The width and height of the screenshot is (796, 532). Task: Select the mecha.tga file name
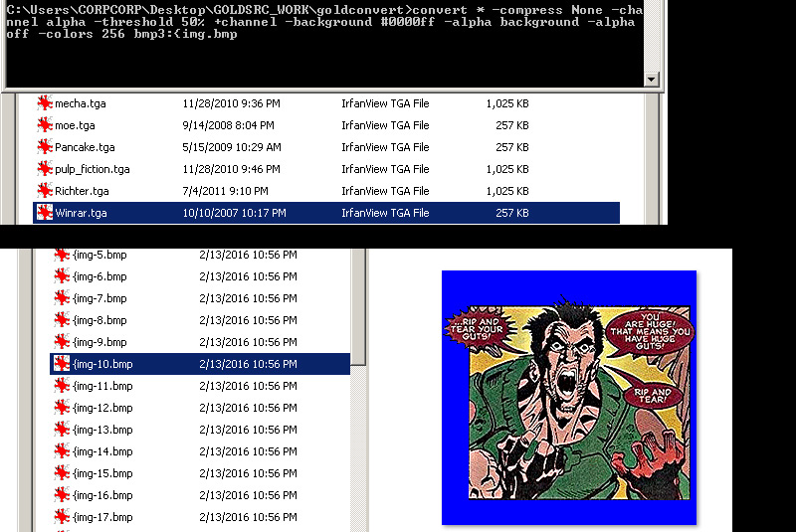coord(81,103)
